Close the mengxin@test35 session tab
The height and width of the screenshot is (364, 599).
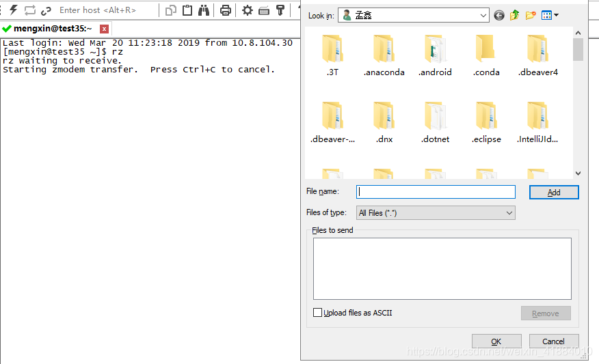[104, 29]
